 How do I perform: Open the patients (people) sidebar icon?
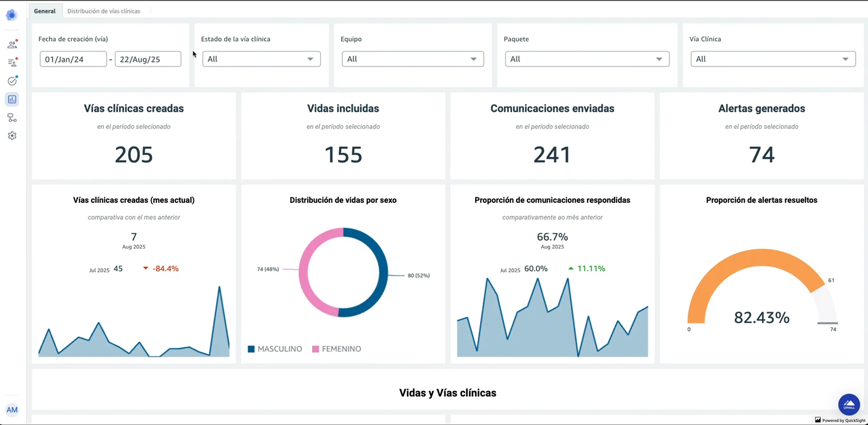tap(12, 44)
